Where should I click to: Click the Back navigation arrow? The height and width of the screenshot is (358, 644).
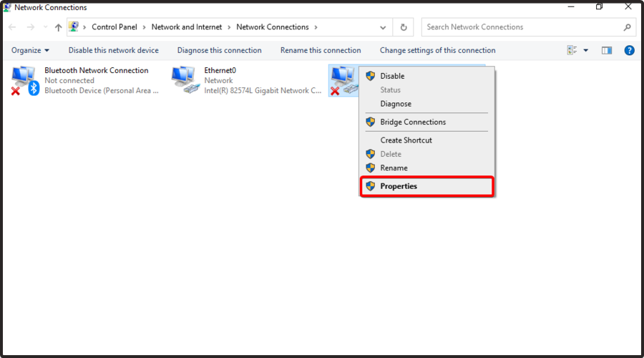click(x=12, y=27)
